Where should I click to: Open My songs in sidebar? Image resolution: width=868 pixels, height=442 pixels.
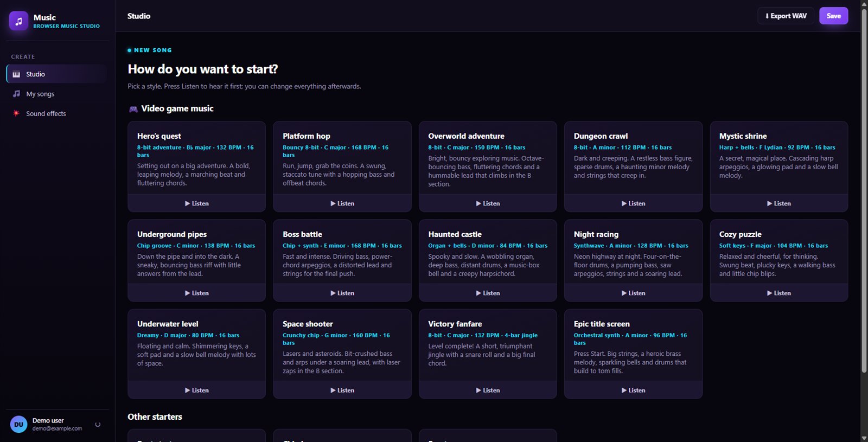click(x=56, y=94)
